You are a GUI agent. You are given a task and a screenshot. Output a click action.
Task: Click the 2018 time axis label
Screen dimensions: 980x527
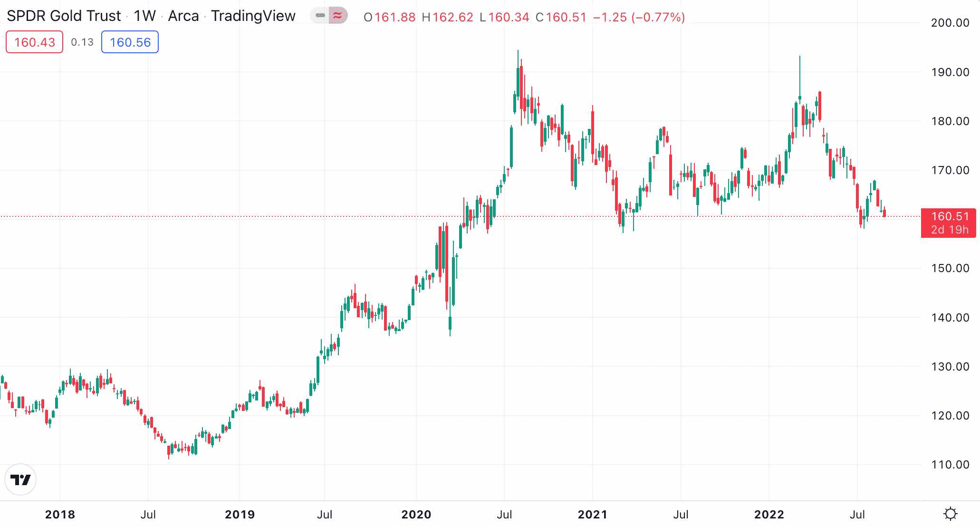60,514
